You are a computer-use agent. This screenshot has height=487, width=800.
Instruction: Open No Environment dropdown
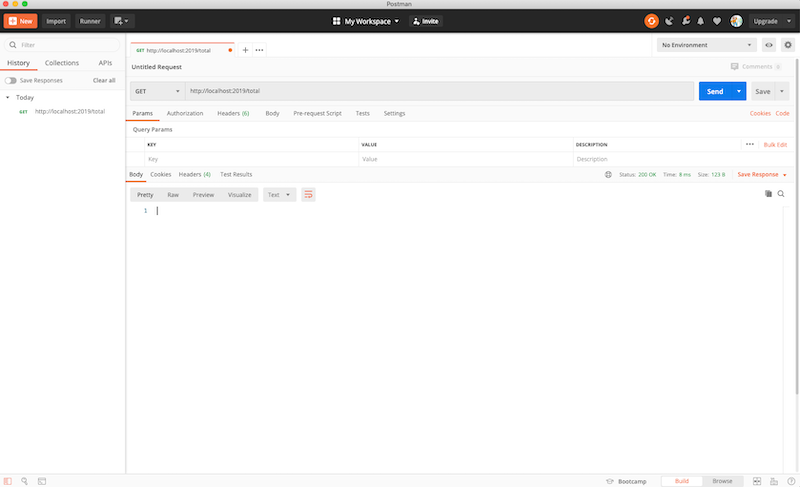click(706, 45)
